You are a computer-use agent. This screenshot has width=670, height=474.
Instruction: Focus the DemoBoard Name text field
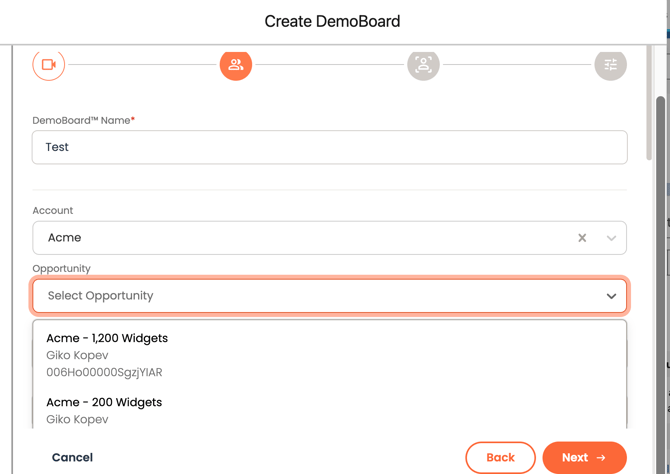tap(329, 147)
